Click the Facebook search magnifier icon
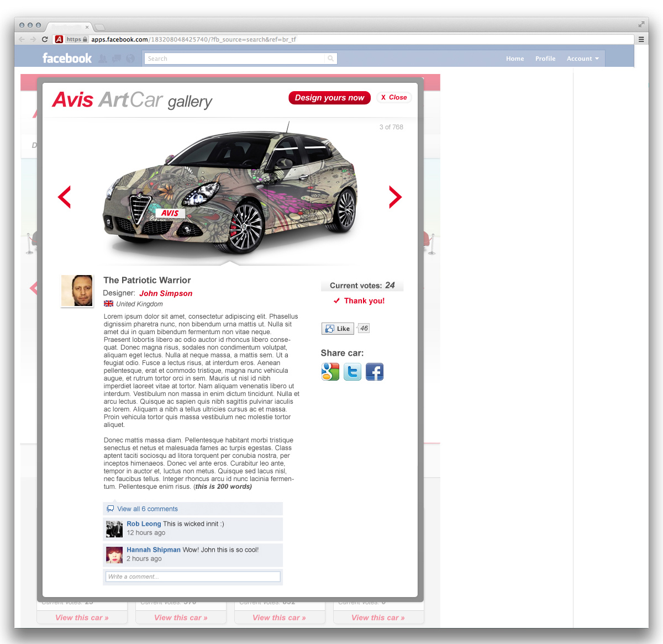This screenshot has width=663, height=644. (330, 59)
